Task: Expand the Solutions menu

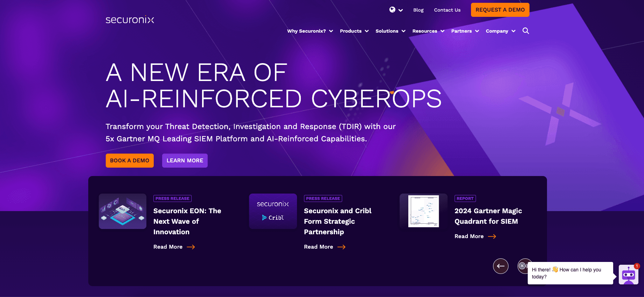Action: pos(390,31)
